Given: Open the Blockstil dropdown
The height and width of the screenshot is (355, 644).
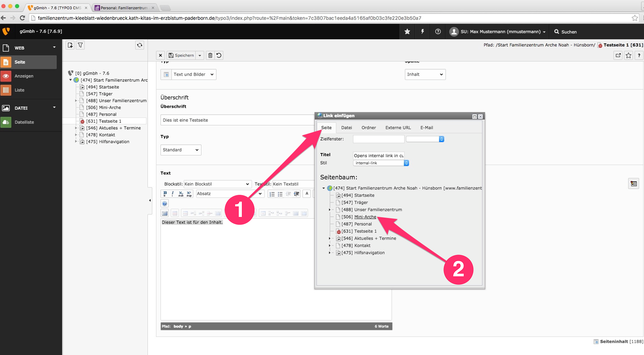Looking at the screenshot, I should click(x=217, y=184).
